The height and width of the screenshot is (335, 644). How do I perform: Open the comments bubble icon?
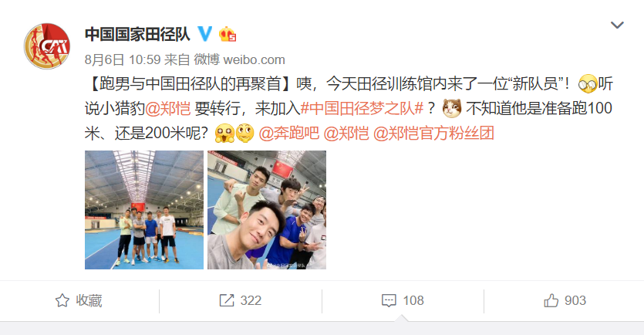389,300
